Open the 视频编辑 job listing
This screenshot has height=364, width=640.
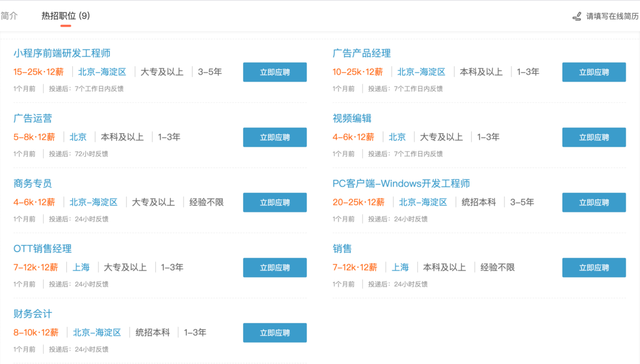tap(352, 118)
